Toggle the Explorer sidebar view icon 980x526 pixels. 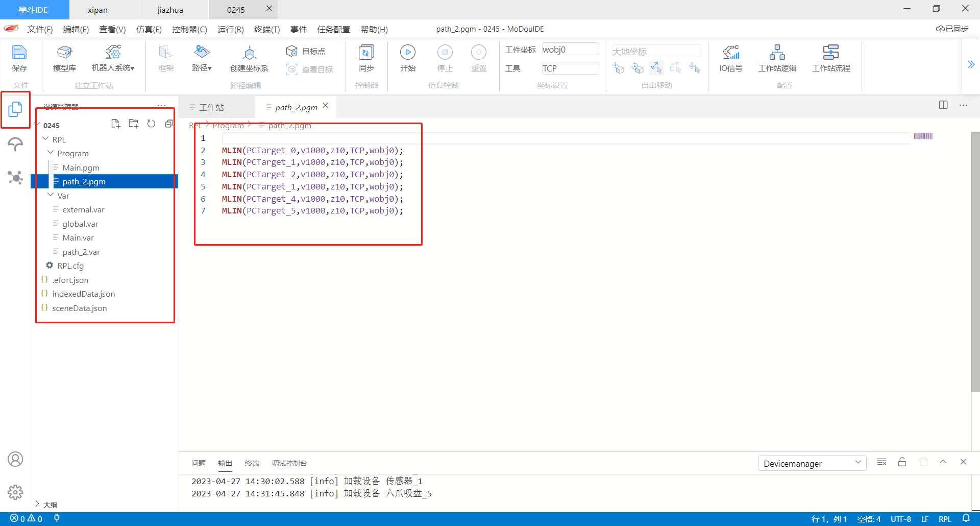point(15,109)
